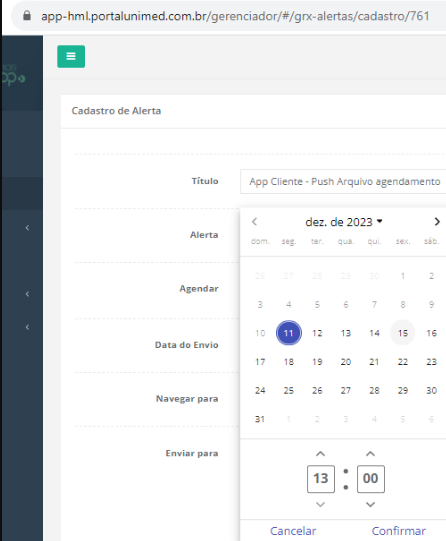Increase the minutes with up arrow

tap(370, 454)
